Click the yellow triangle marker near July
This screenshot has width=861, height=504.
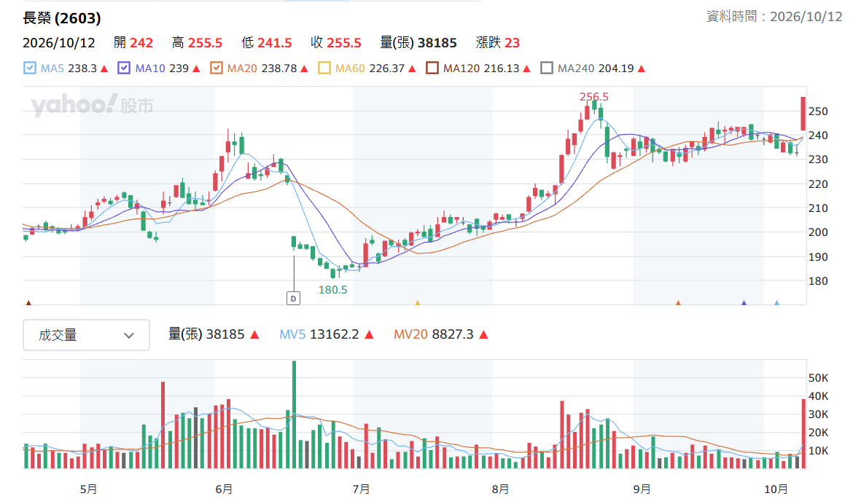(417, 302)
